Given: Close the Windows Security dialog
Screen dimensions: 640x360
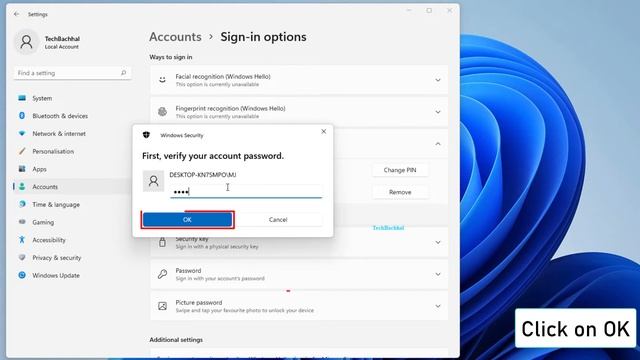Looking at the screenshot, I should click(x=324, y=131).
